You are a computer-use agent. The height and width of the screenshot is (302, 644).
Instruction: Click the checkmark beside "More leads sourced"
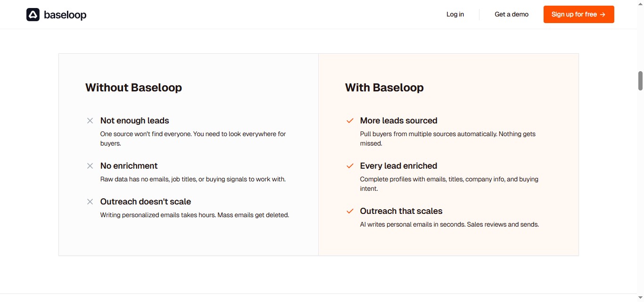click(350, 121)
